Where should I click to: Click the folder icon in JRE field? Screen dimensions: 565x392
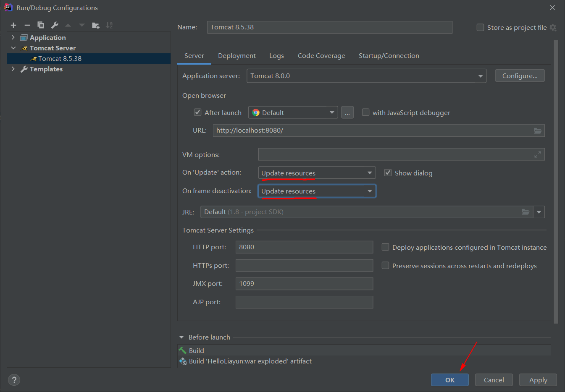526,212
